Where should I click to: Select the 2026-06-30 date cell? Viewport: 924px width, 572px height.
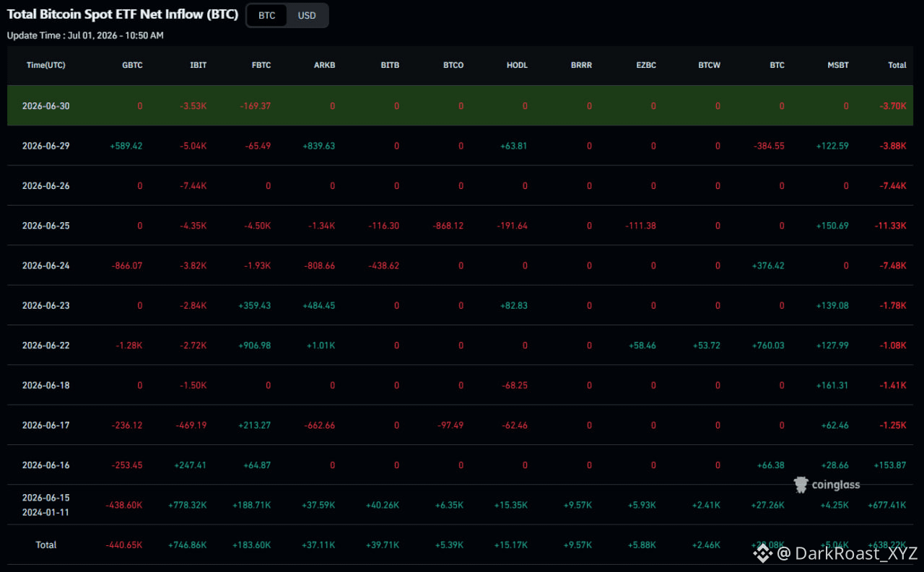click(46, 106)
